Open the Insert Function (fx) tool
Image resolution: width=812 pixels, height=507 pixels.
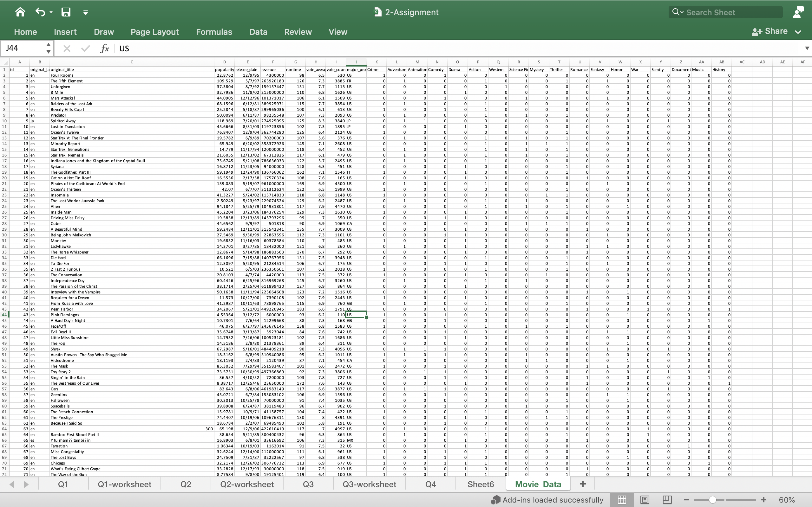click(105, 48)
